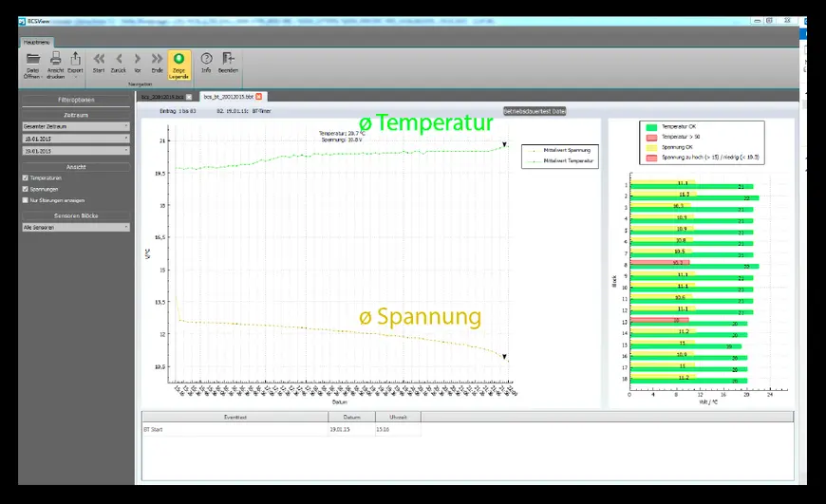
Task: Click the BT-Timer info text
Action: tap(261, 111)
